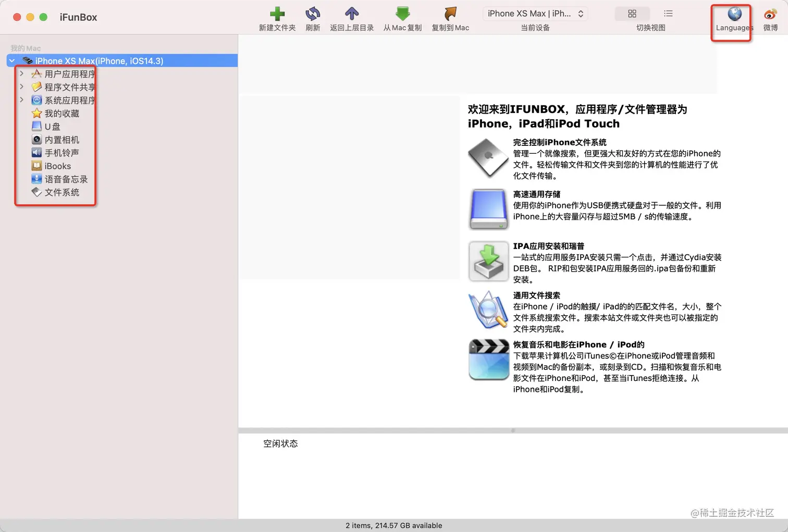Click the IPA应用安装和瑞普 heading
Image resolution: width=788 pixels, height=532 pixels.
click(548, 246)
